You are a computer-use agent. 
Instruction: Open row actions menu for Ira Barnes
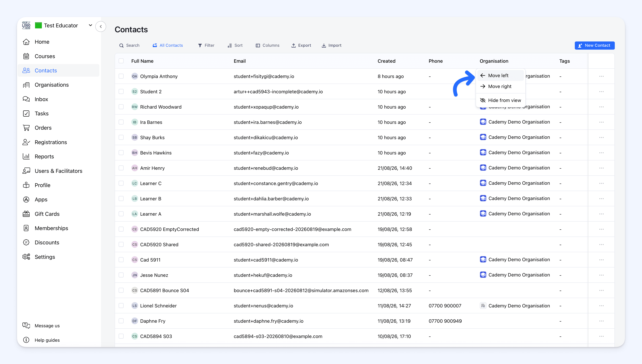coord(602,122)
